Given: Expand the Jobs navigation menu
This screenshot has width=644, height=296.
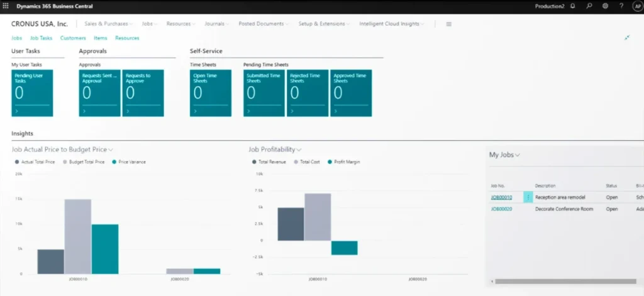Looking at the screenshot, I should pyautogui.click(x=150, y=24).
